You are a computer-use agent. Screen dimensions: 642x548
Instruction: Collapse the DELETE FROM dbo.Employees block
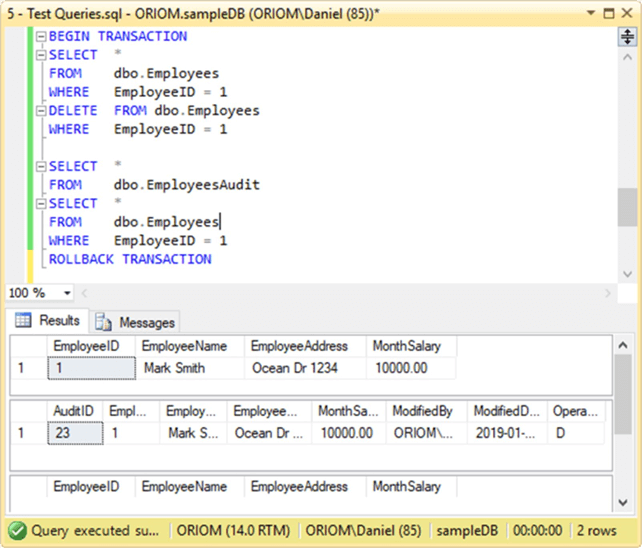point(40,110)
